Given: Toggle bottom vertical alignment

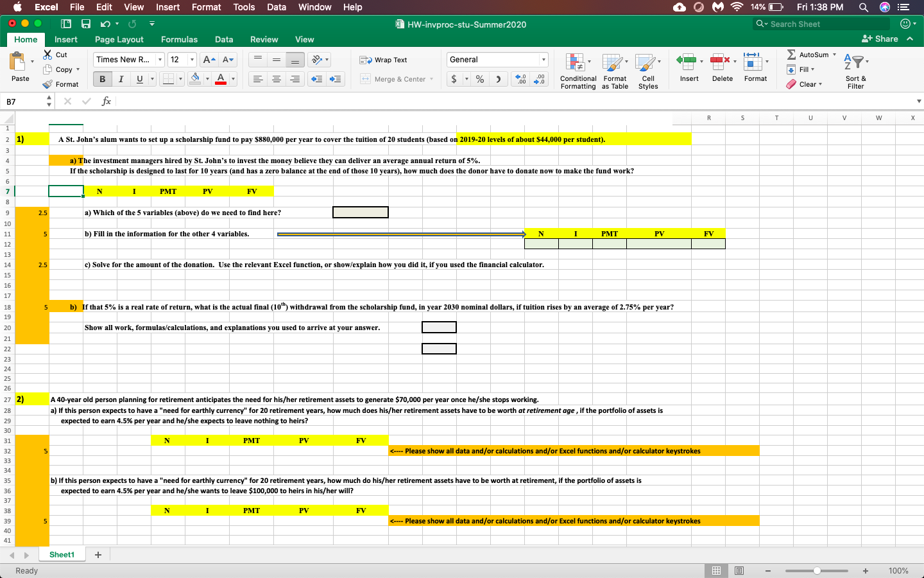Looking at the screenshot, I should (x=295, y=60).
